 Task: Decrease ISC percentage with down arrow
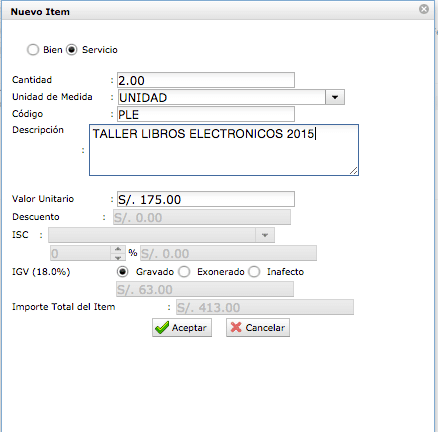click(118, 257)
